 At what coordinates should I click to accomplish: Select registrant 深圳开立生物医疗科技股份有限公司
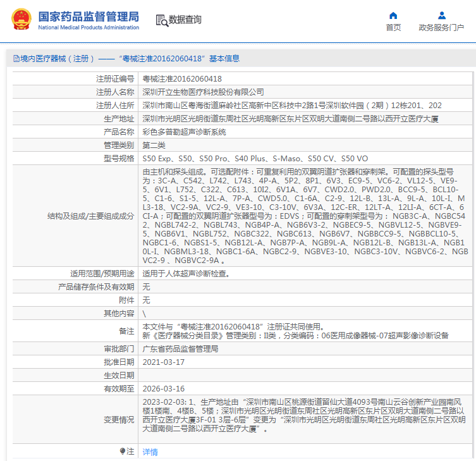203,92
